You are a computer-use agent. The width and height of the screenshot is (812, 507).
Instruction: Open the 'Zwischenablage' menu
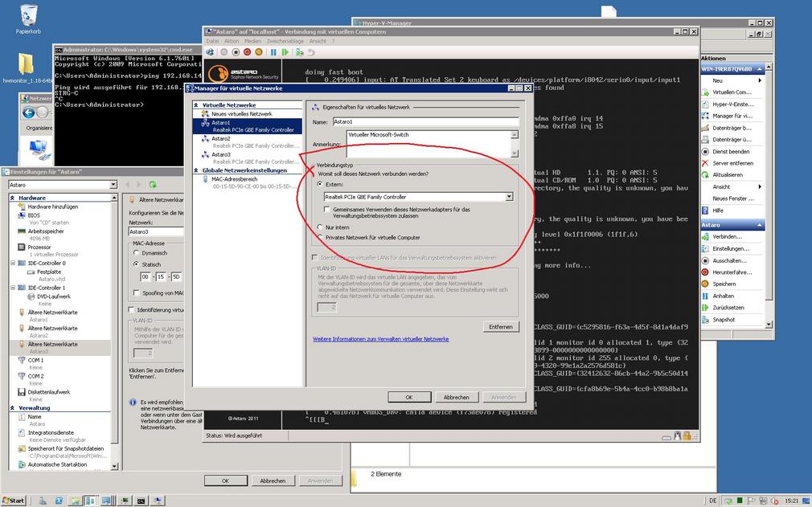coord(285,41)
